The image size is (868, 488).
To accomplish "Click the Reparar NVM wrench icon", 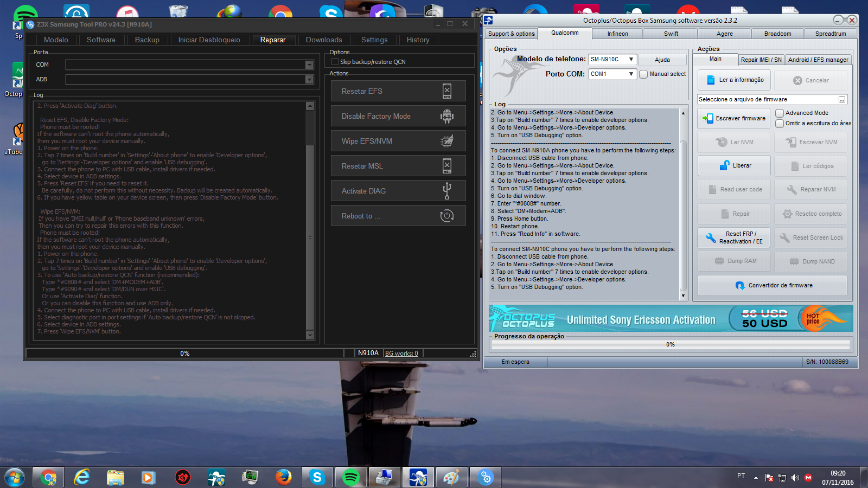I will (x=792, y=189).
